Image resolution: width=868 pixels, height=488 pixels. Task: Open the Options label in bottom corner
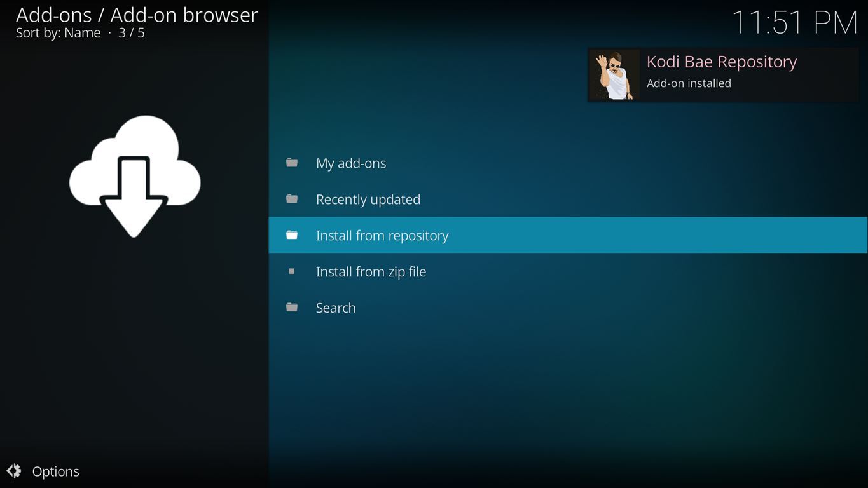(56, 471)
